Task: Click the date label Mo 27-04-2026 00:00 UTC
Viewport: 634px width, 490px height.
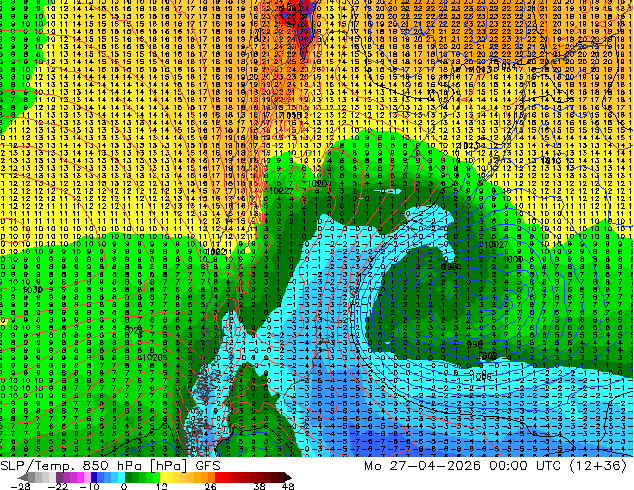Action: point(463,466)
